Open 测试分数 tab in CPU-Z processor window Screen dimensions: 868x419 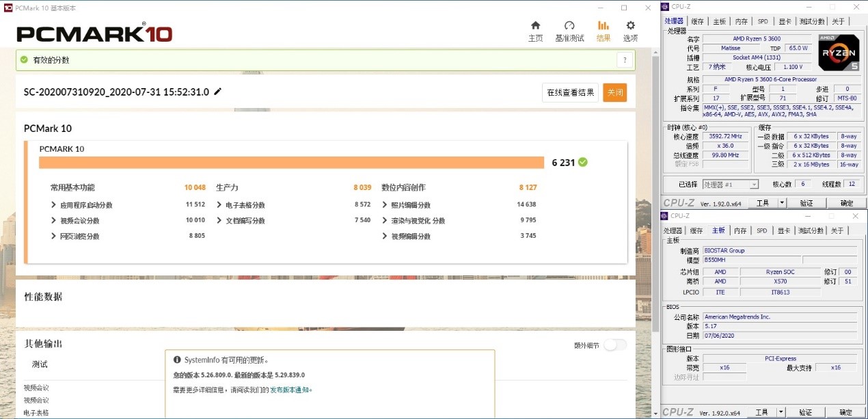811,21
